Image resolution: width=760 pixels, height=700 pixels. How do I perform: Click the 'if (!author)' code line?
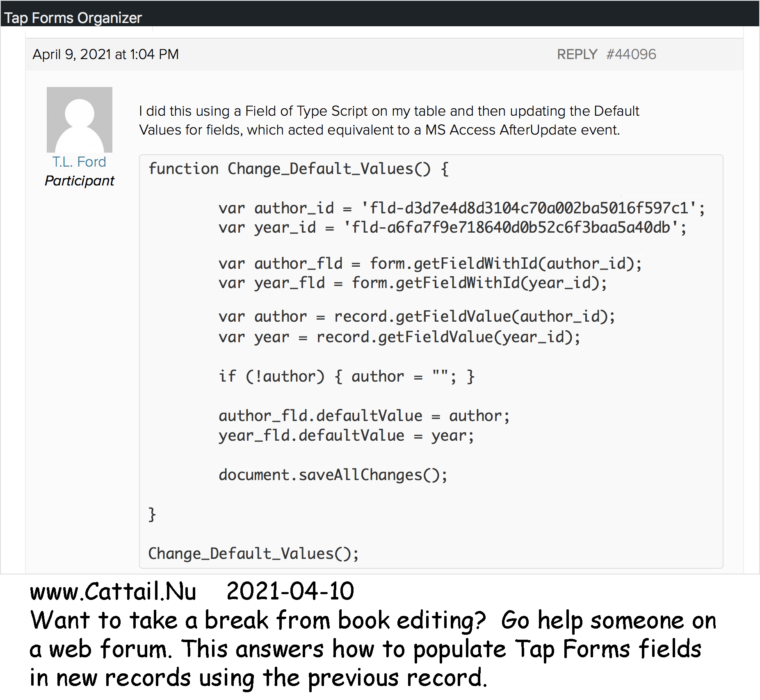347,376
